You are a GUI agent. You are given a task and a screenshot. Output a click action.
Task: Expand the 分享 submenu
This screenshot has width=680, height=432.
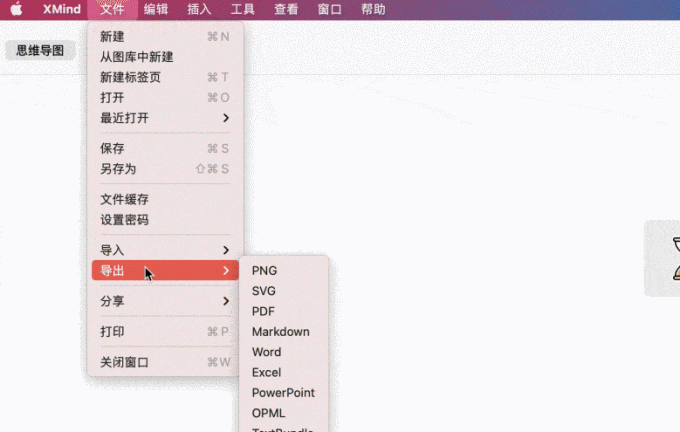[165, 301]
